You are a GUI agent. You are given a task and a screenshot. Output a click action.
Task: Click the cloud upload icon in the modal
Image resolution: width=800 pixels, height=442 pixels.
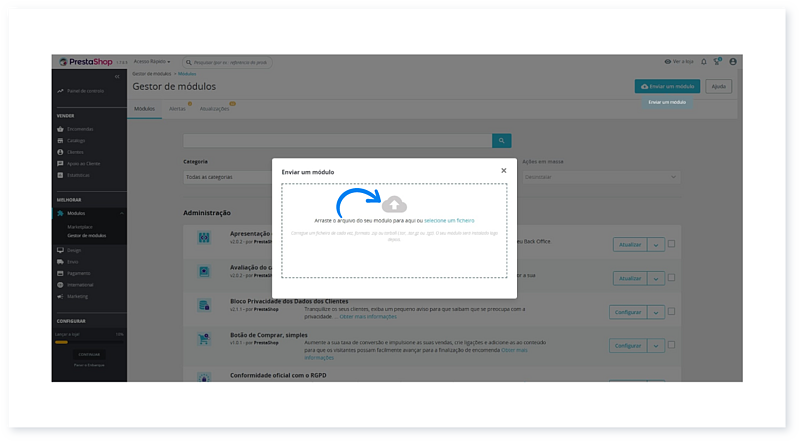click(x=395, y=204)
